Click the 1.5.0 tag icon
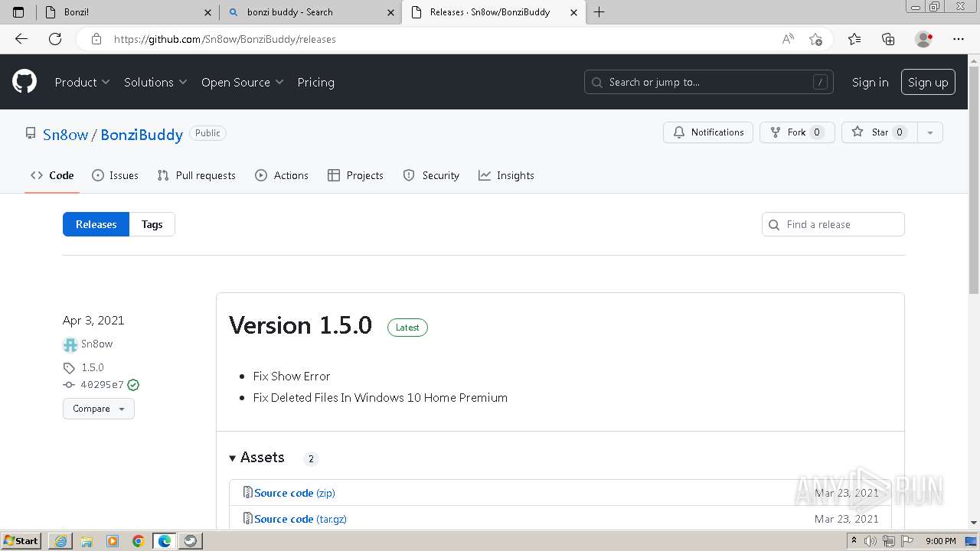Image resolution: width=980 pixels, height=551 pixels. click(x=69, y=368)
